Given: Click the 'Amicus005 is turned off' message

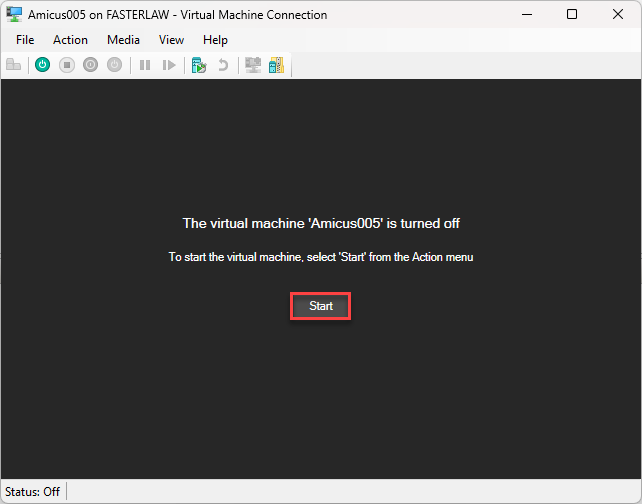Looking at the screenshot, I should [321, 223].
